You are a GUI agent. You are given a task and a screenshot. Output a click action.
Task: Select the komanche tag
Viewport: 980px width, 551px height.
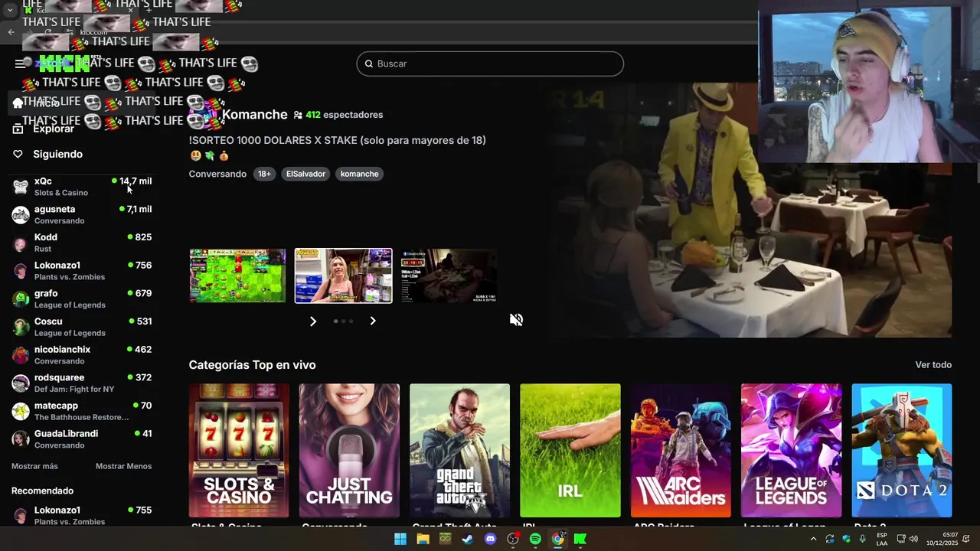pyautogui.click(x=359, y=174)
